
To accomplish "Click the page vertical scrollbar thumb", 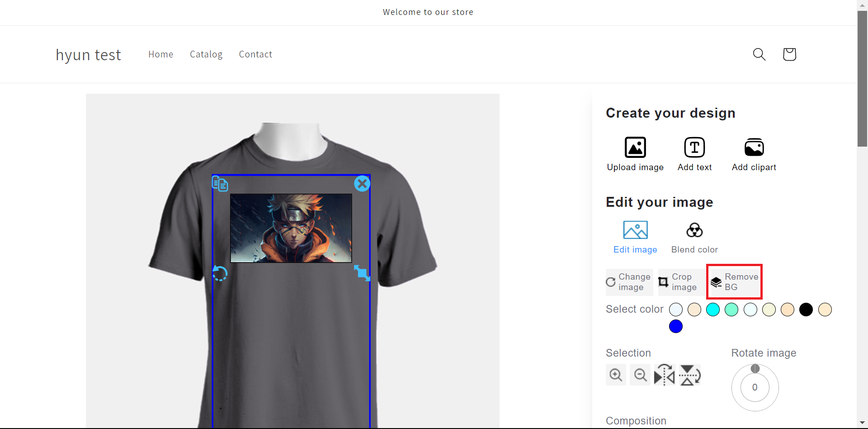I will coord(863,79).
